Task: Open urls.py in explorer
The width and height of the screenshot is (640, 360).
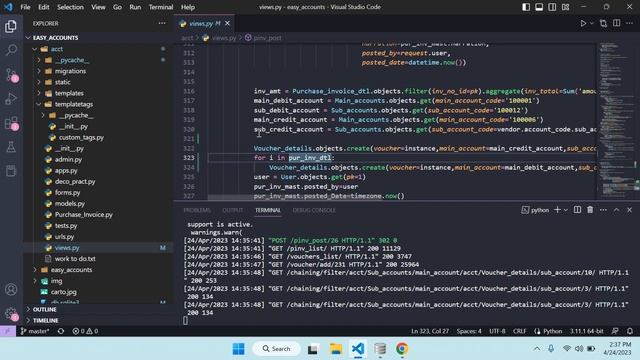Action: [x=98, y=236]
